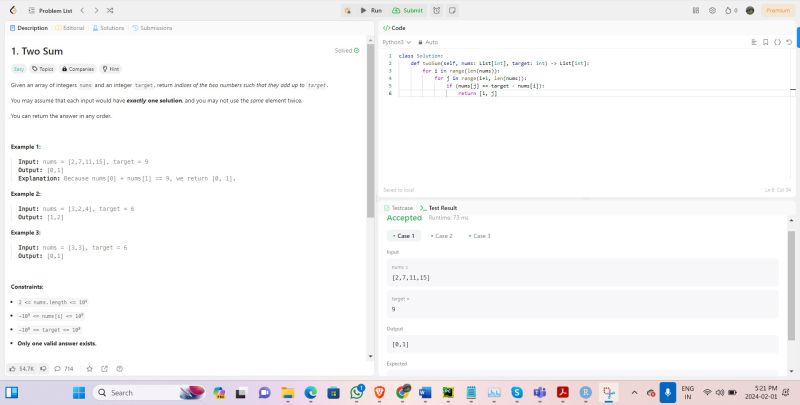
Task: Open the timer alarm clock icon
Action: [x=437, y=9]
